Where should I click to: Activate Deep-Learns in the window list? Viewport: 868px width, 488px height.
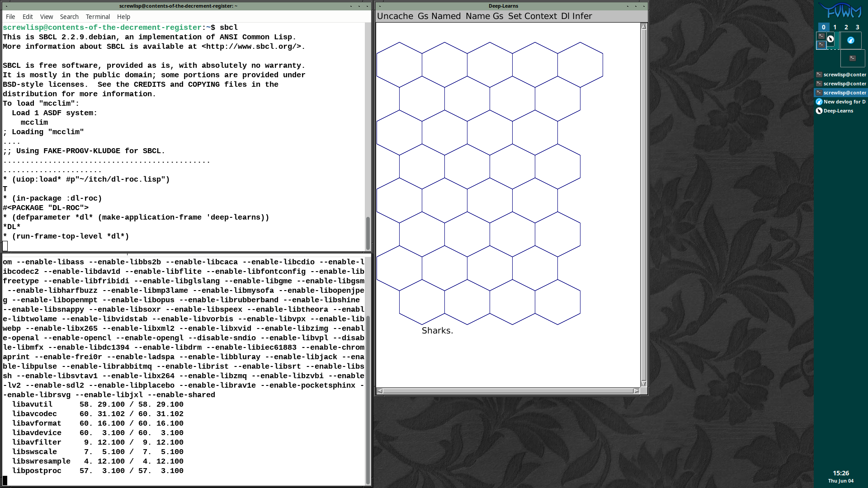(x=841, y=111)
